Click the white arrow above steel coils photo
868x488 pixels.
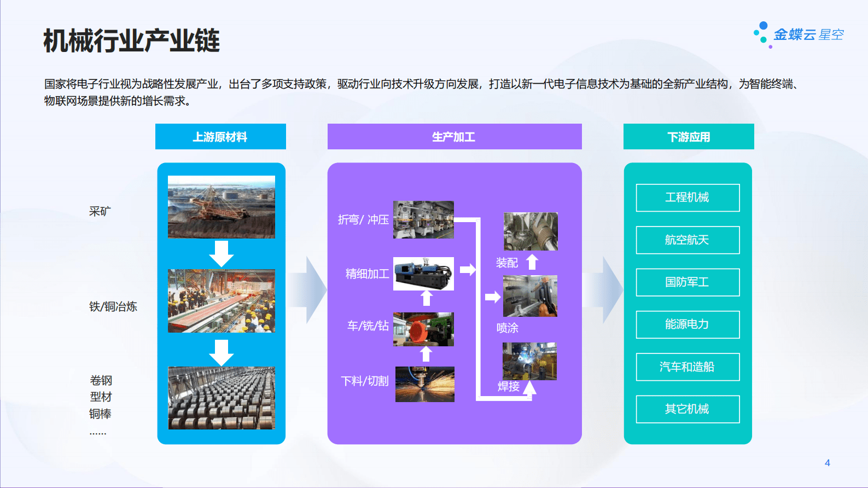222,352
